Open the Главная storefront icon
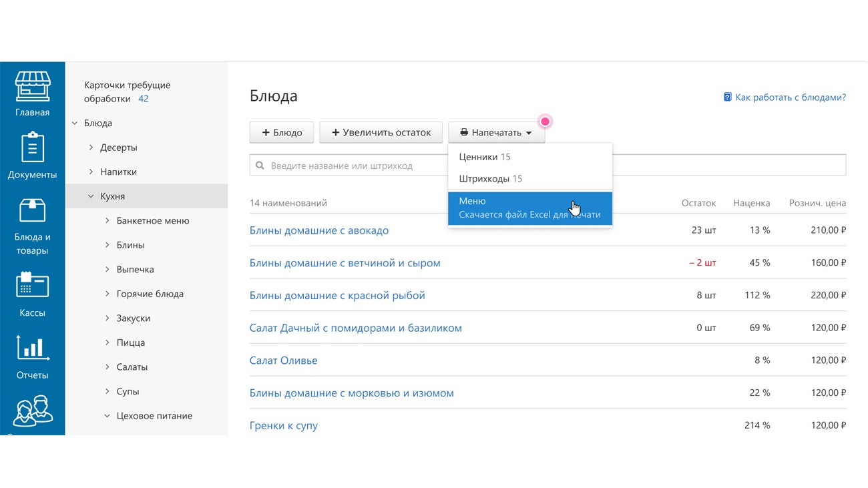Image resolution: width=868 pixels, height=488 pixels. point(32,87)
